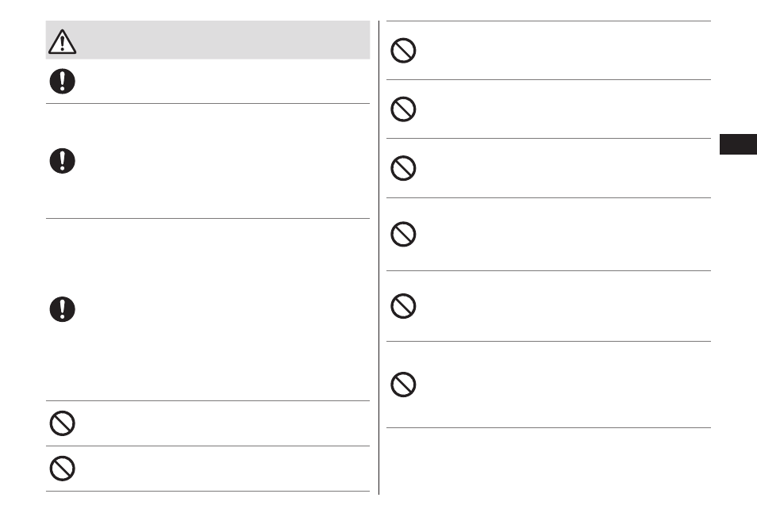This screenshot has height=532, width=757.
Task: Click the gray warning header banner beside the triangle
Action: click(208, 40)
